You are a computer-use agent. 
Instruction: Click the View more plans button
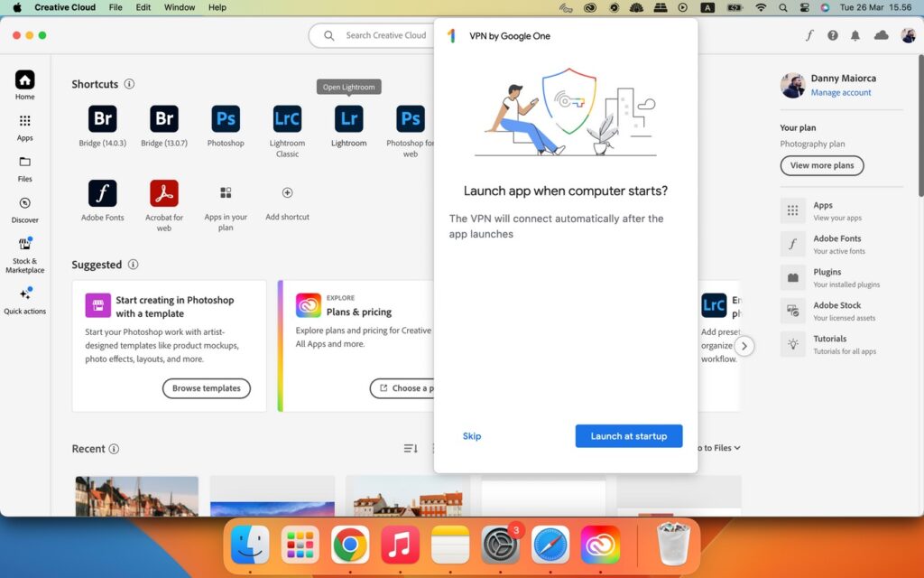tap(822, 166)
